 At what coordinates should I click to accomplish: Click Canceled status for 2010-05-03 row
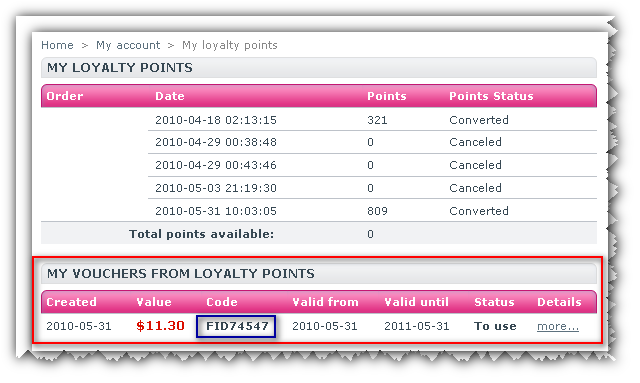click(475, 188)
